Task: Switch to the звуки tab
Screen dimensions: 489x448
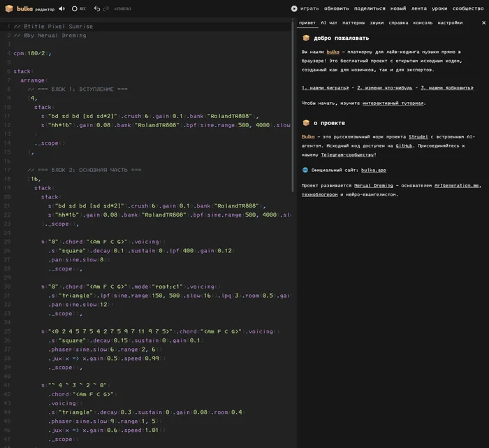Action: coord(377,23)
